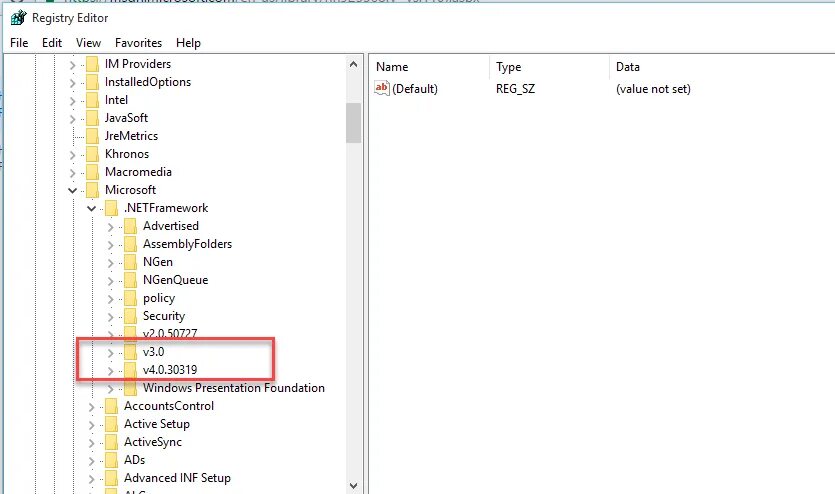Click the Security folder icon
The width and height of the screenshot is (835, 494).
tap(131, 316)
